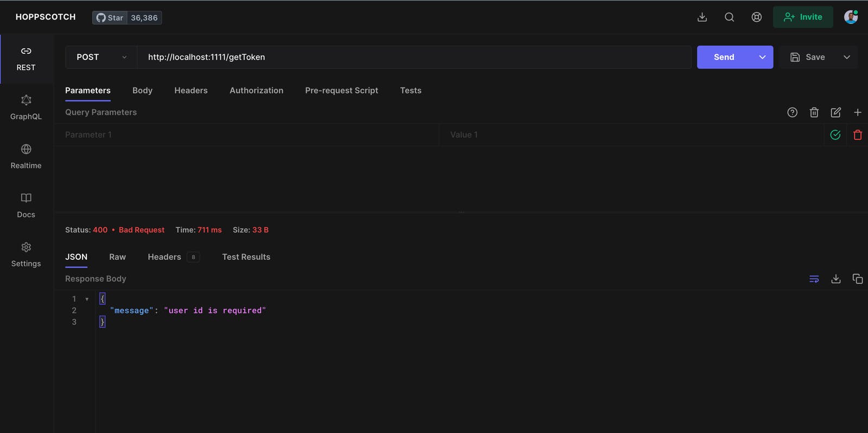Switch to the Pre-request Script tab
The width and height of the screenshot is (868, 433).
(342, 91)
